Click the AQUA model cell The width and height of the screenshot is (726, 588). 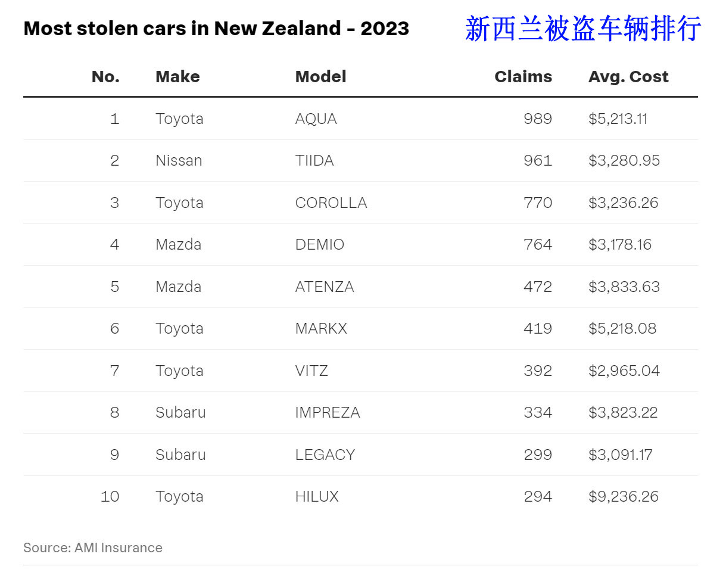click(316, 119)
